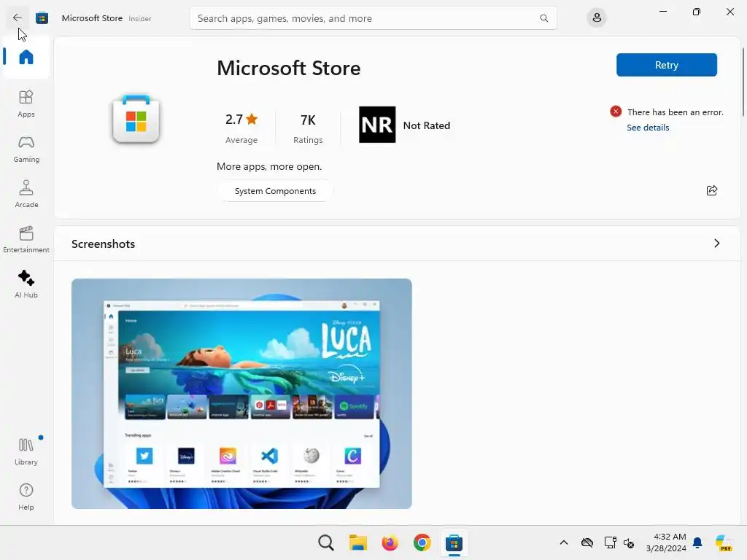This screenshot has width=747, height=560.
Task: Click the cloud sync tray icon
Action: click(587, 542)
